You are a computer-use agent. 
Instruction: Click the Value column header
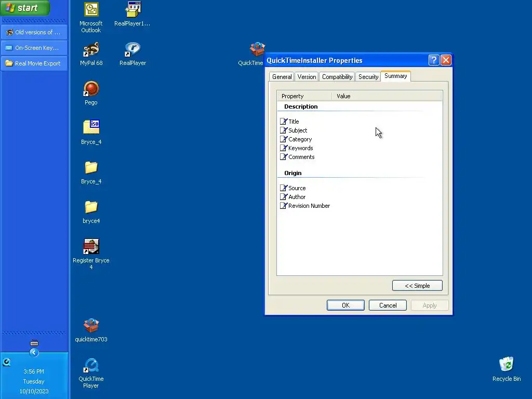(387, 96)
